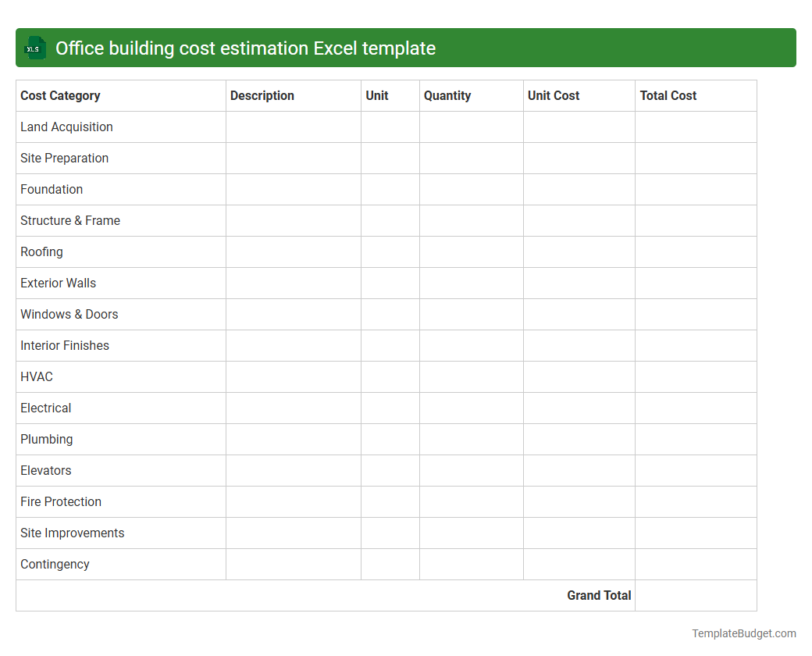Viewport: 812px width, 656px height.
Task: Open the TemplateBudget.com link
Action: pyautogui.click(x=743, y=633)
